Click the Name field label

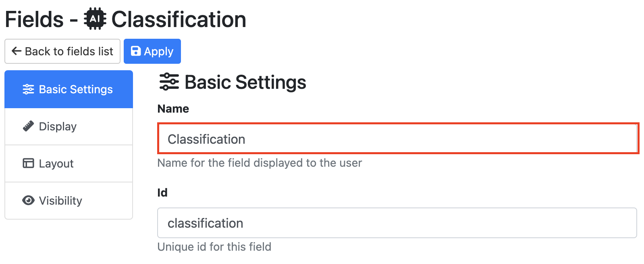(173, 109)
